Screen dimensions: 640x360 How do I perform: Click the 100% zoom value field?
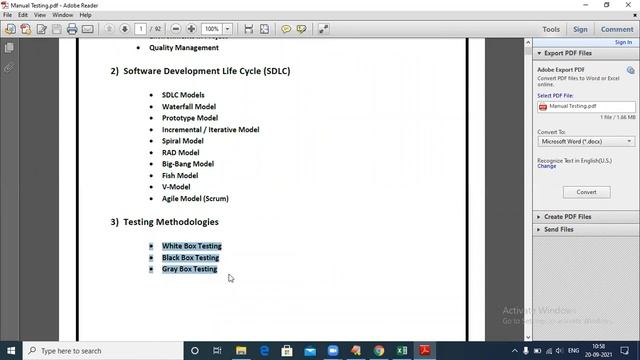212,29
